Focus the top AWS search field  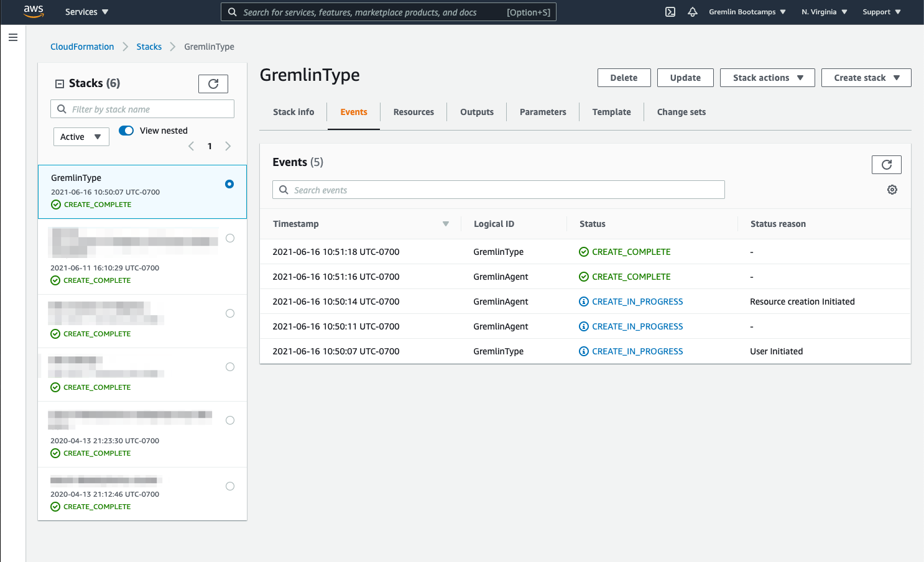click(x=389, y=12)
